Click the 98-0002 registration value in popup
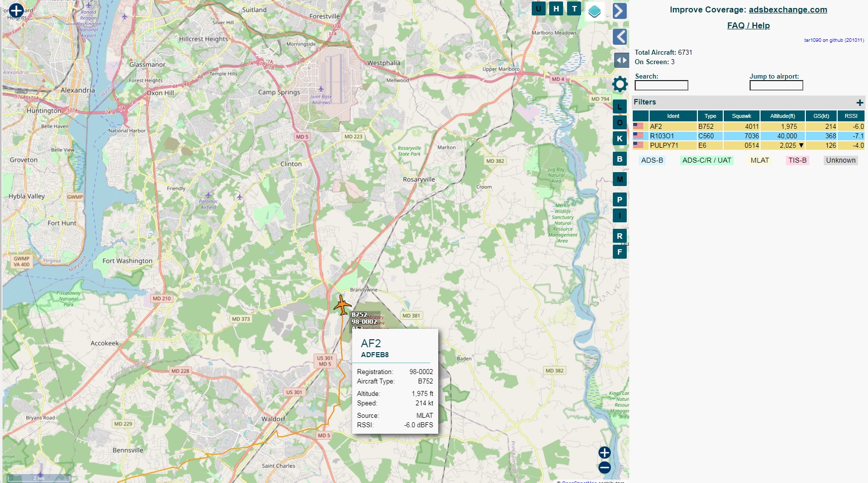868x483 pixels. pos(421,372)
